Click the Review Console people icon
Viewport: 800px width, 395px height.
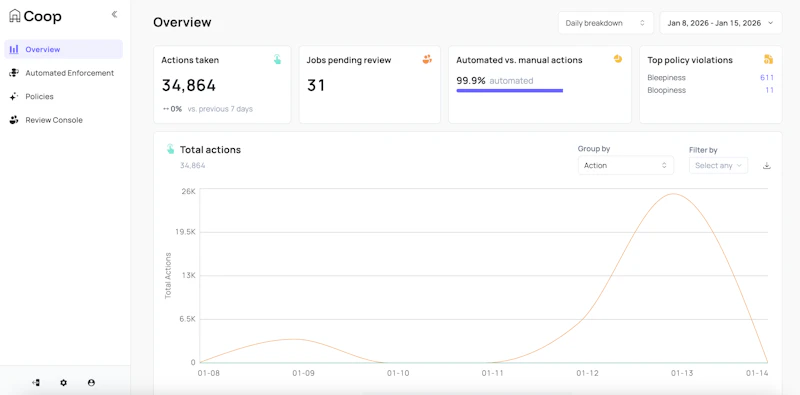click(14, 120)
